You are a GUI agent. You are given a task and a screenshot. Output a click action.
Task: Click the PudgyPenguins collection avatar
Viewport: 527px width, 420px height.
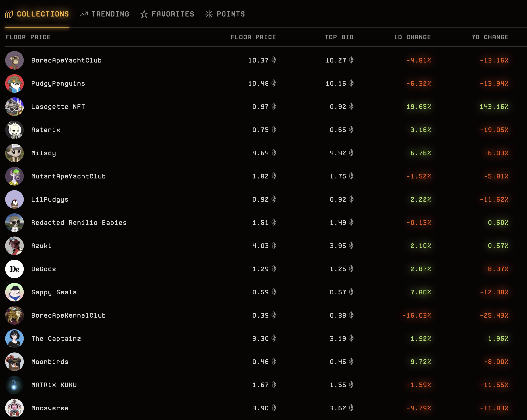[14, 83]
